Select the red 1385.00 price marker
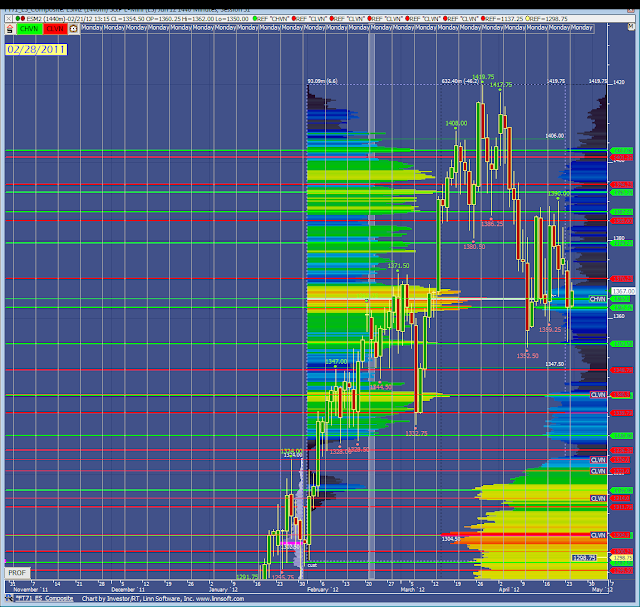This screenshot has height=607, width=640. click(x=621, y=221)
